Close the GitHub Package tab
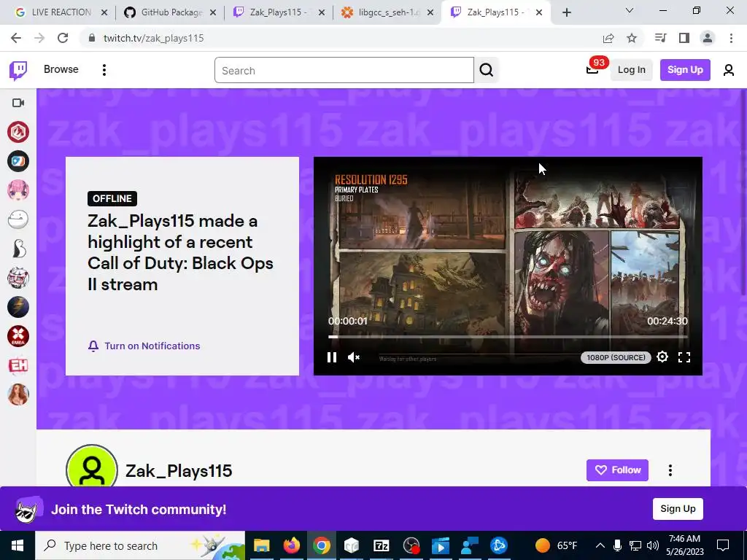The width and height of the screenshot is (747, 560). tap(213, 12)
